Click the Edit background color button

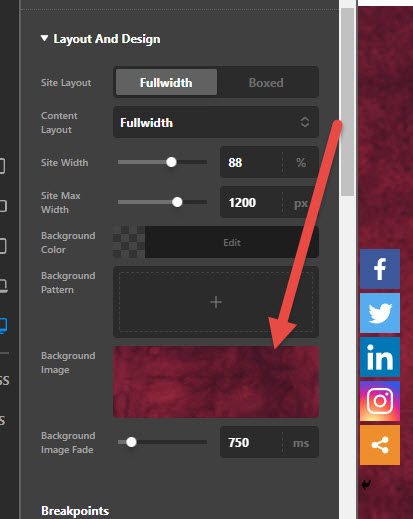click(232, 242)
